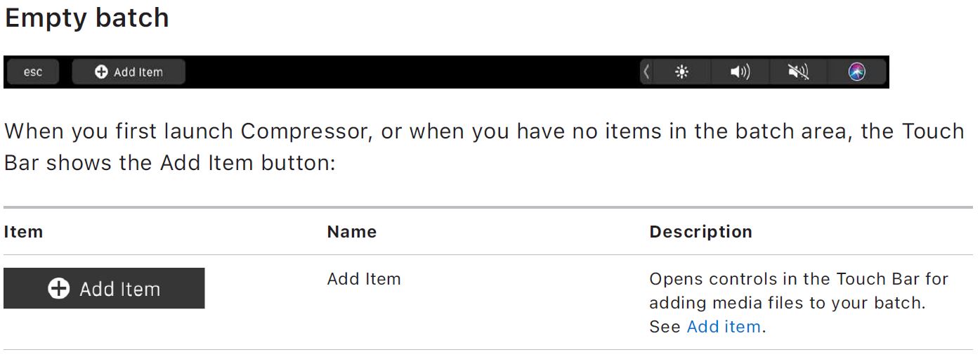Toggle the mute speaker icon
This screenshot has height=357, width=980.
(798, 72)
